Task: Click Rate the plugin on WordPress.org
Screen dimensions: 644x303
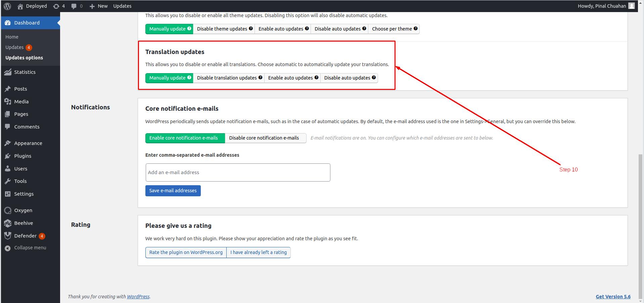Action: [x=186, y=252]
